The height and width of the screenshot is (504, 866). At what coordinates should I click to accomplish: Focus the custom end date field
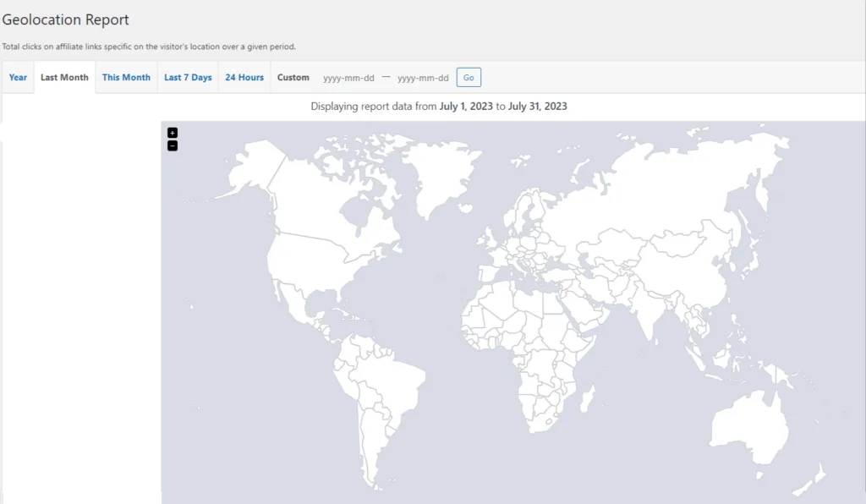click(423, 78)
